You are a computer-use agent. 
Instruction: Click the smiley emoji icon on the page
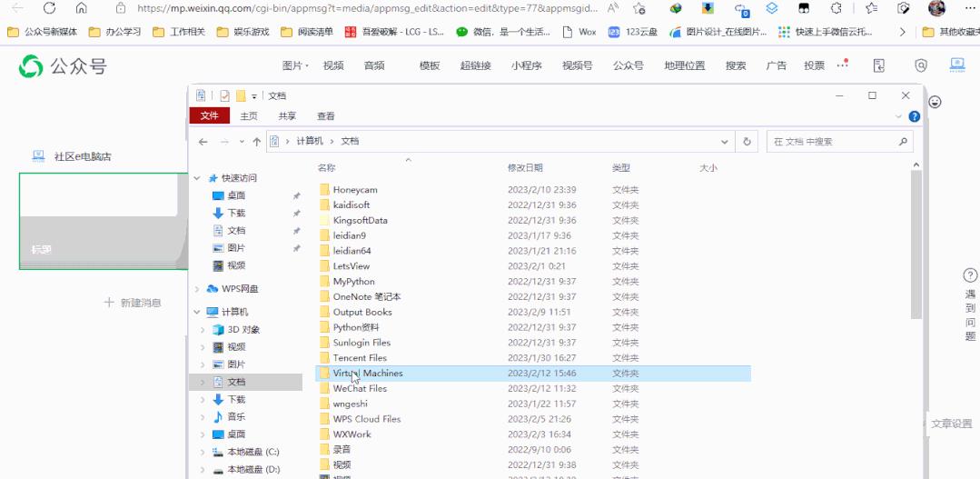935,102
